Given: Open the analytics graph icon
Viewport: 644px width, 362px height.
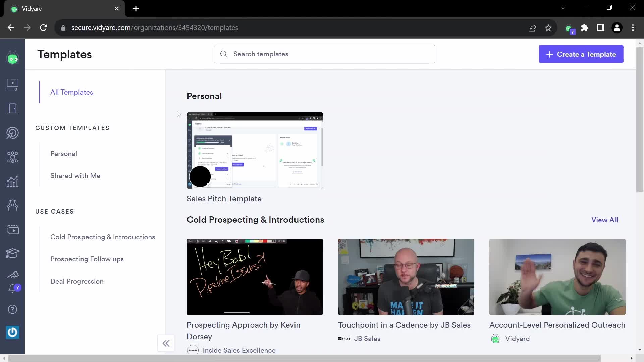Looking at the screenshot, I should click(x=12, y=181).
